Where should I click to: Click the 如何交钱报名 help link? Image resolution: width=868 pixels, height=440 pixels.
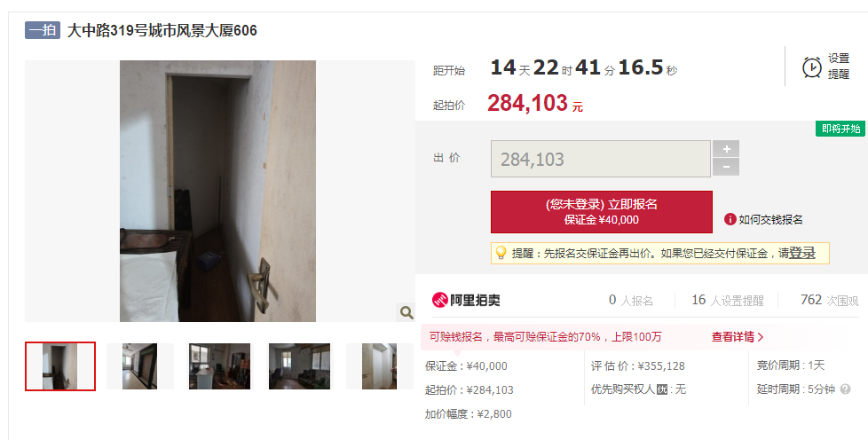770,220
